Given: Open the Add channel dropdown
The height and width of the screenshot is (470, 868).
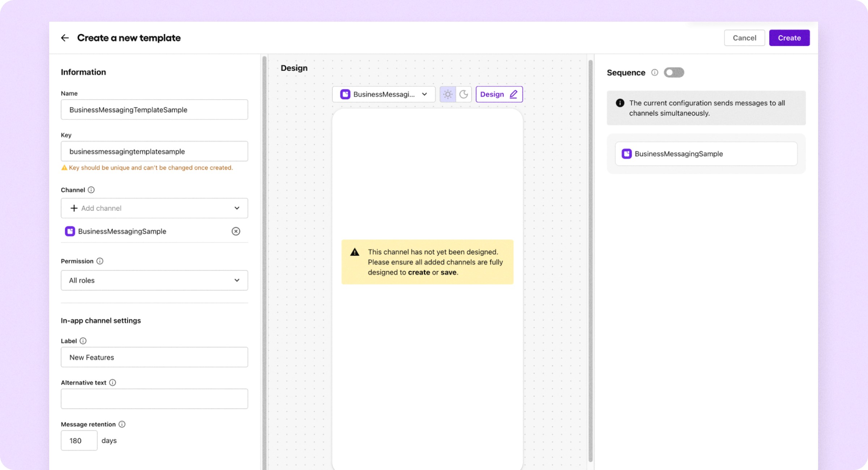Looking at the screenshot, I should [154, 208].
